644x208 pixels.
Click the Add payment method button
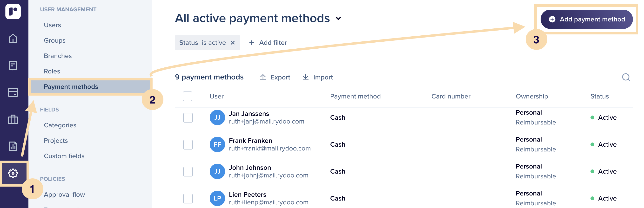[x=586, y=19]
